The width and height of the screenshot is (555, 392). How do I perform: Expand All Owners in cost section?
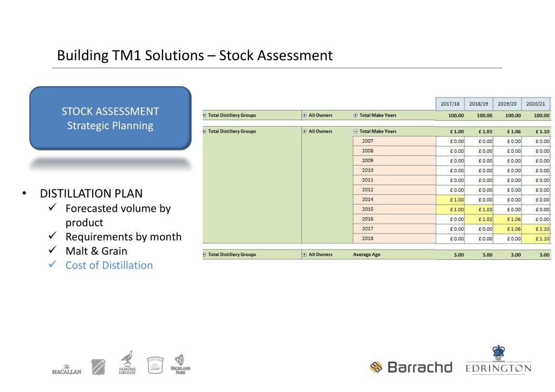pos(305,131)
